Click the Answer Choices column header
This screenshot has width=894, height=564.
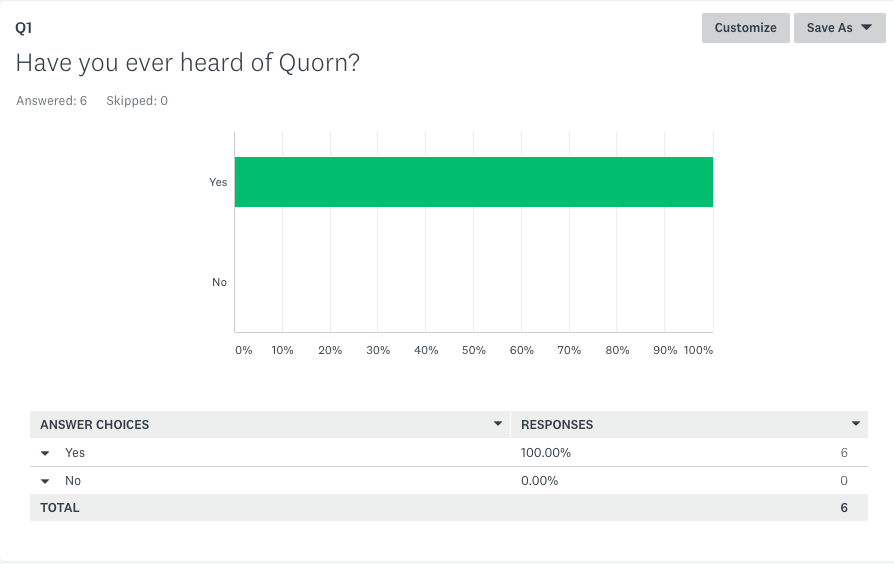click(95, 425)
